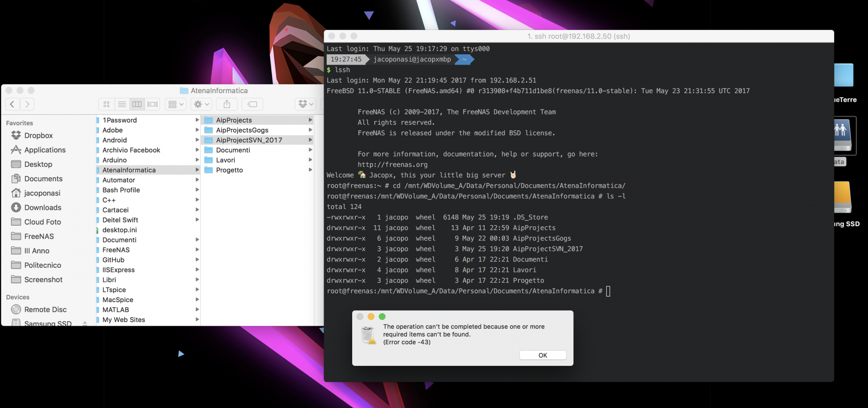Open the jacoponasi home folder in sidebar

(36, 194)
